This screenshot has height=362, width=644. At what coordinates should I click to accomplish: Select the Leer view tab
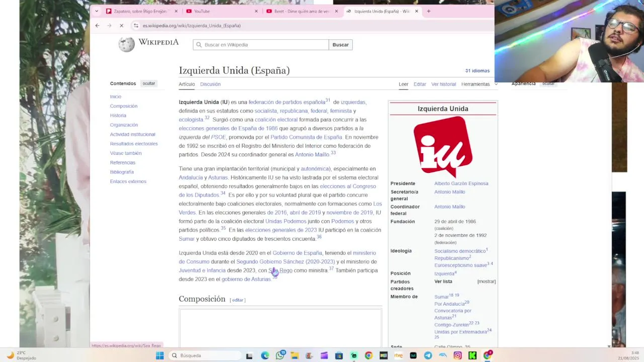(x=404, y=84)
